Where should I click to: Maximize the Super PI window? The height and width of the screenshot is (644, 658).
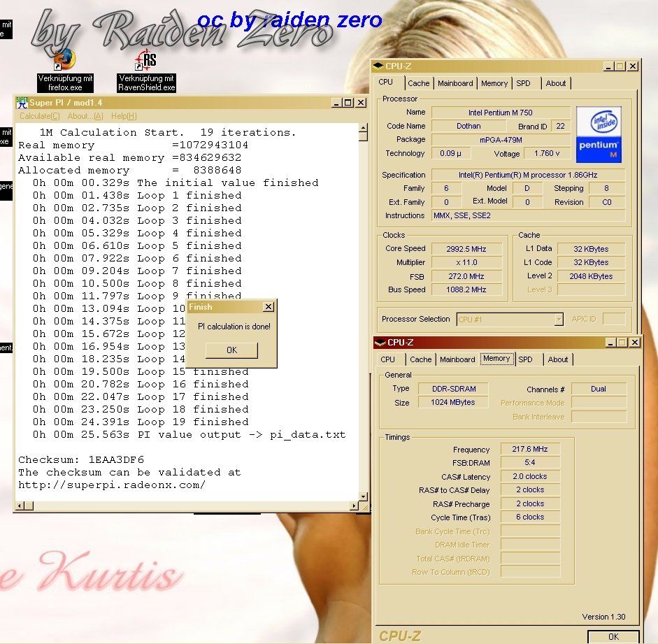click(x=348, y=102)
